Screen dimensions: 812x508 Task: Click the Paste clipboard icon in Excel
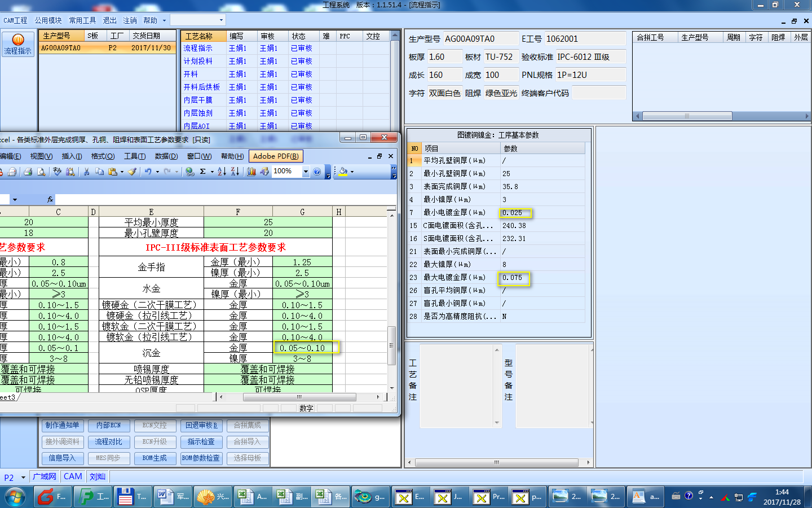113,172
